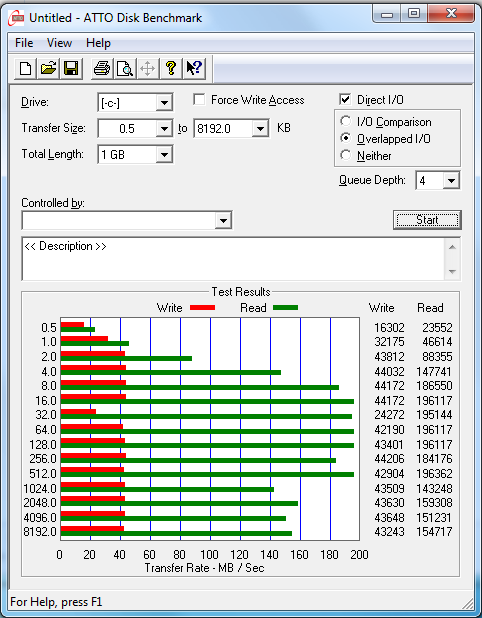Enable Force Write Access checkbox
This screenshot has height=618, width=482.
pos(199,99)
